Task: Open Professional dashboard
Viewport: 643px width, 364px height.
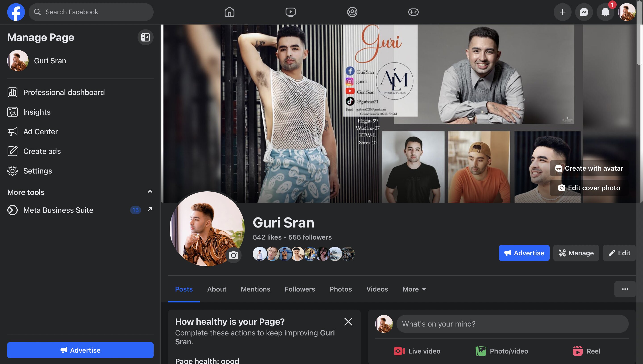Action: (x=80, y=92)
